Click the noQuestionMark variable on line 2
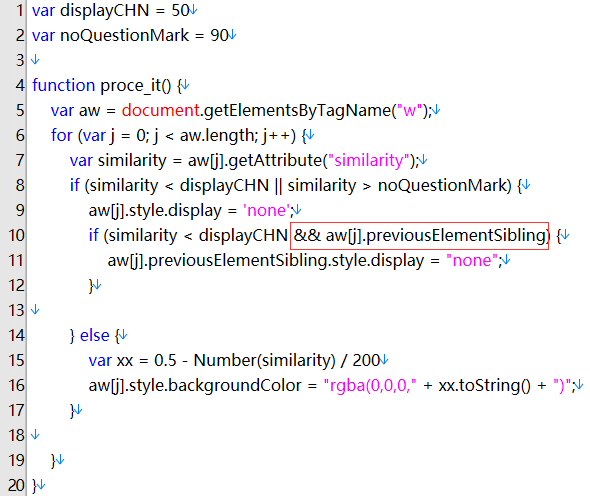590x496 pixels. (x=124, y=35)
